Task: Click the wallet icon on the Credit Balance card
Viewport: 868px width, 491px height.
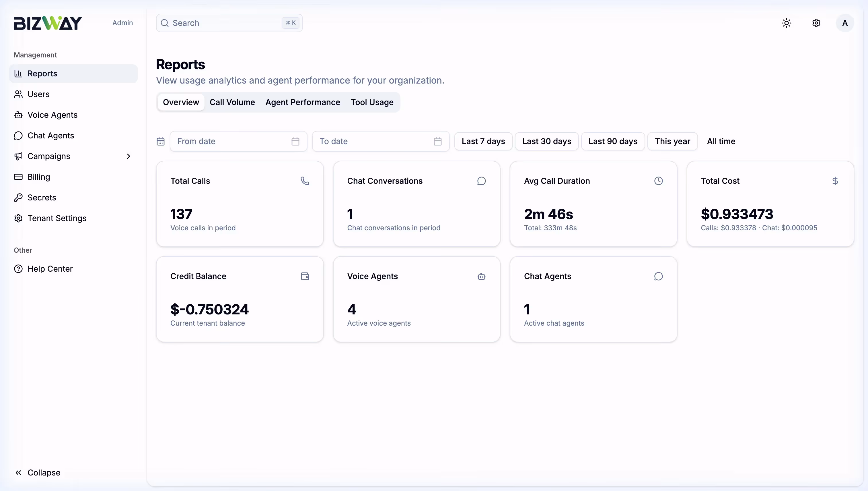Action: pyautogui.click(x=305, y=276)
